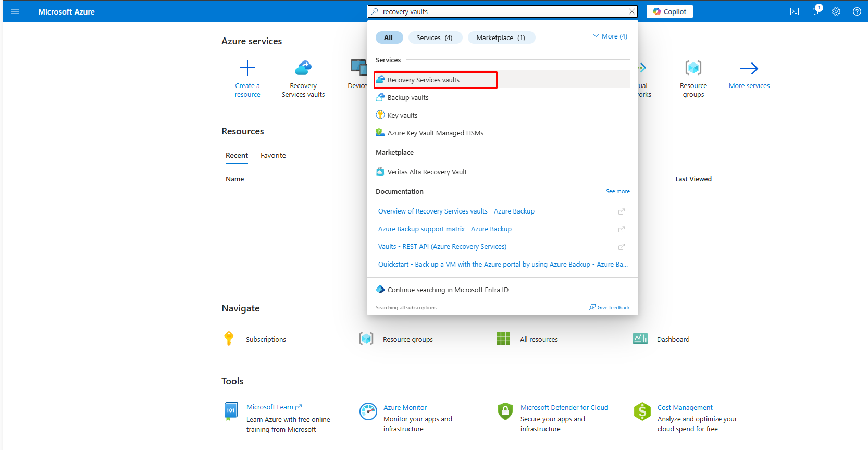Select Azure Key Vault Managed HSMs result
The width and height of the screenshot is (868, 450).
pyautogui.click(x=502, y=133)
